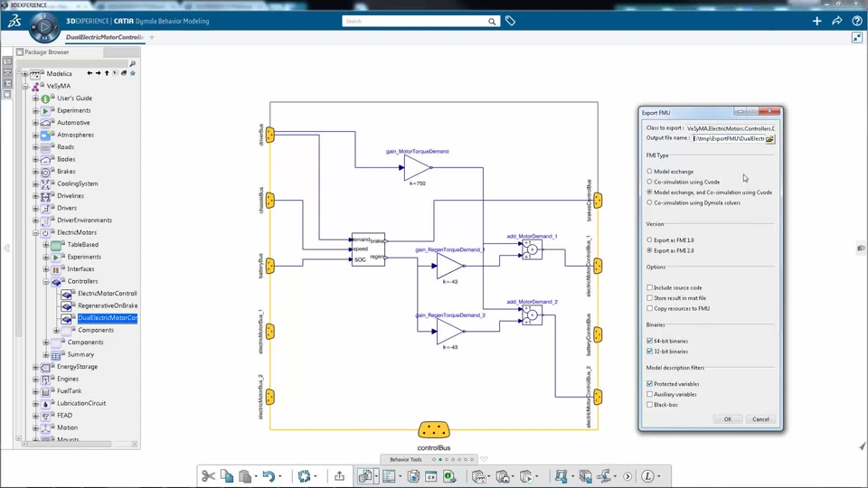Click the back arrow in Package Browser

point(90,73)
